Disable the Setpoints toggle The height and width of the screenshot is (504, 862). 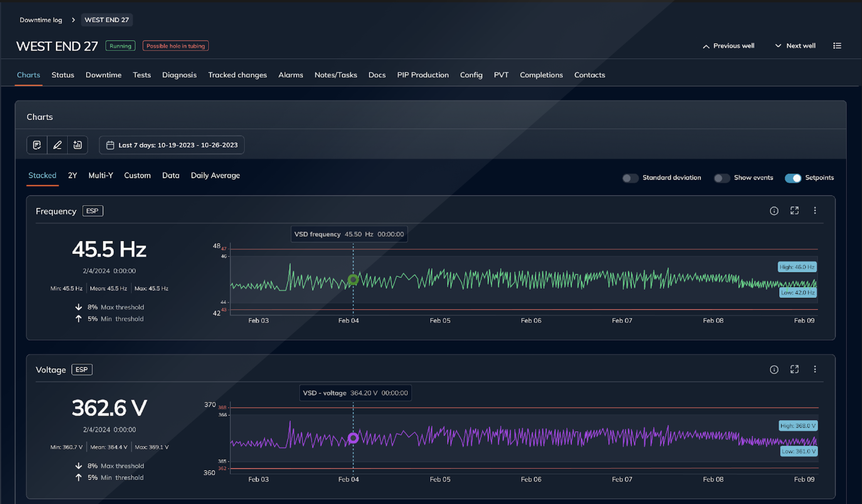pos(793,178)
